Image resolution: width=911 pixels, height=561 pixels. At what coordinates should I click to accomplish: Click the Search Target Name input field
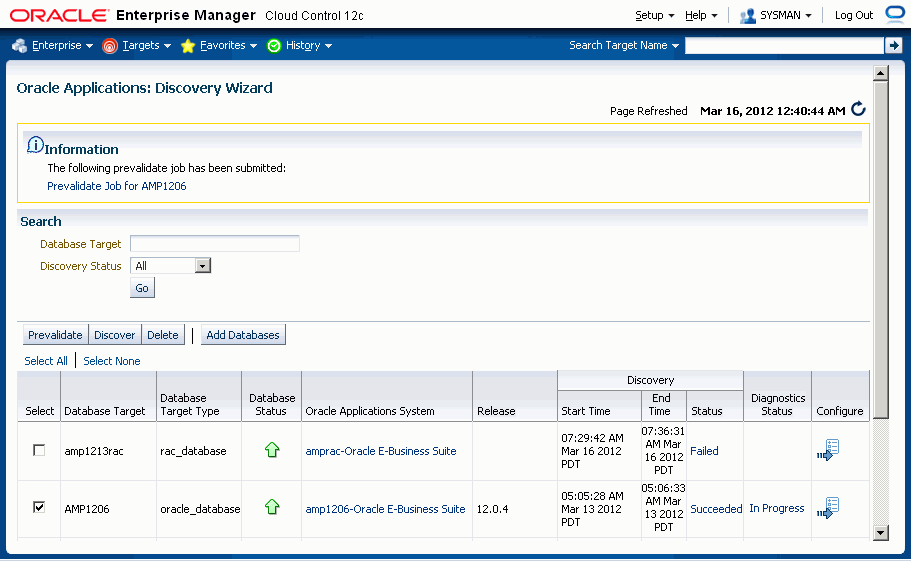pos(784,45)
